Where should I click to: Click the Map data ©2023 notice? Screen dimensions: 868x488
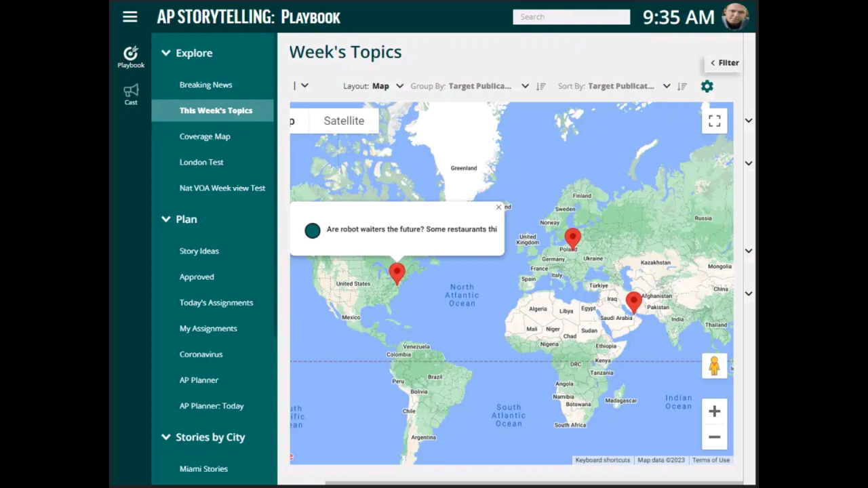pos(661,460)
